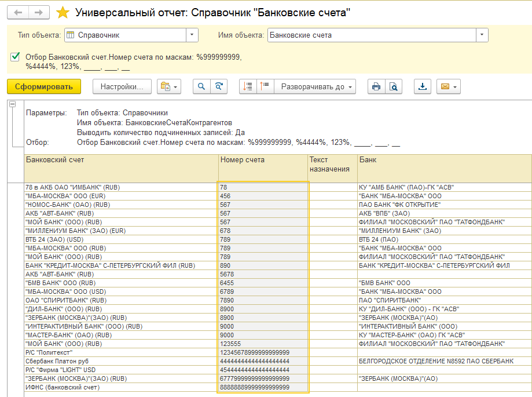Click the Тип объекта field with Справочник
532x397 pixels.
125,35
